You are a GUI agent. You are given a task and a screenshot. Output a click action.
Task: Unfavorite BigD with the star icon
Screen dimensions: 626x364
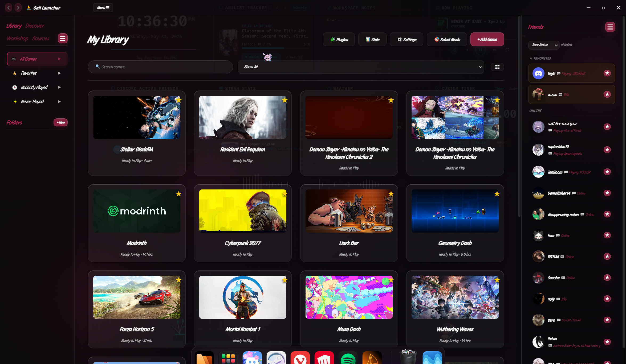click(607, 73)
